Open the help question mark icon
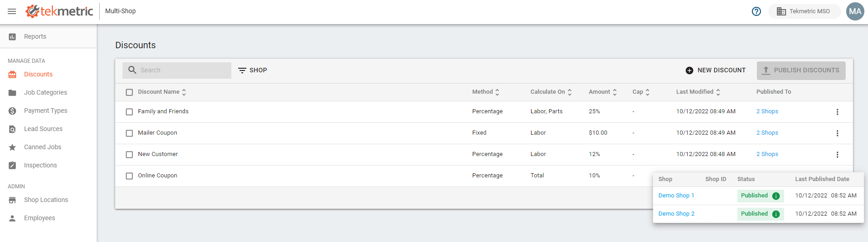 point(756,11)
